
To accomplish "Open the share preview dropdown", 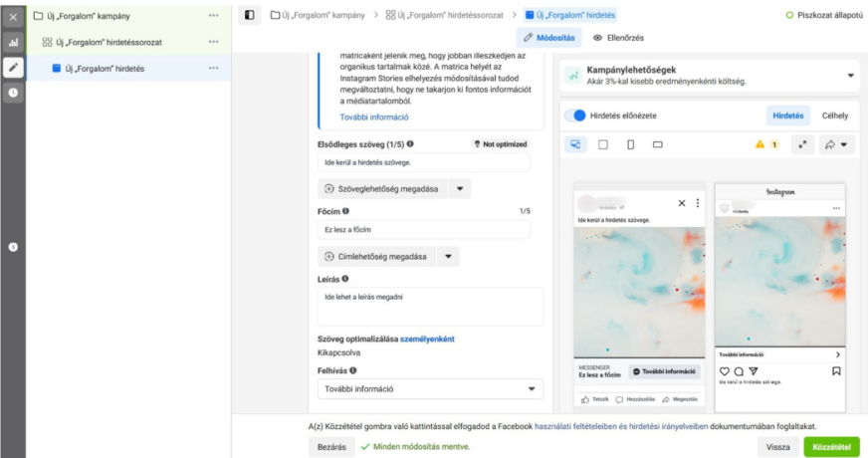I will coord(839,144).
